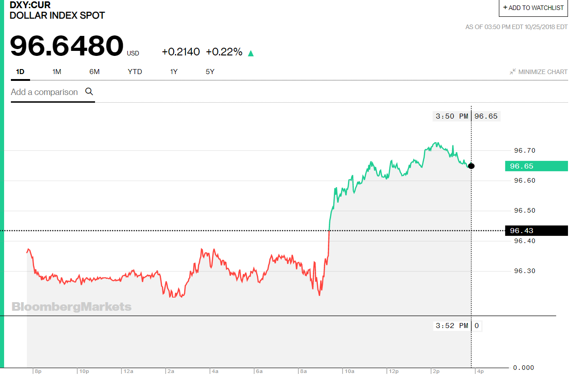The image size is (588, 383).
Task: Select the 5Y chart range
Action: tap(210, 72)
